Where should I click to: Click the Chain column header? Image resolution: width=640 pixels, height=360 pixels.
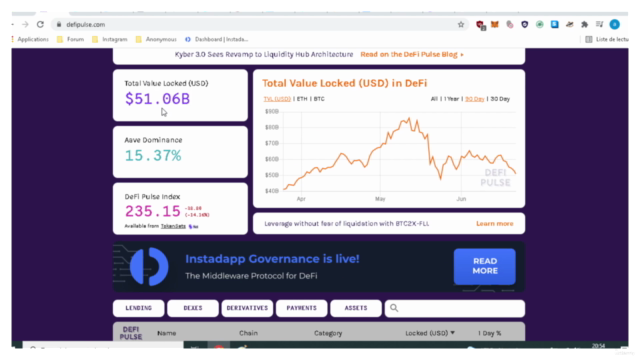pyautogui.click(x=248, y=333)
